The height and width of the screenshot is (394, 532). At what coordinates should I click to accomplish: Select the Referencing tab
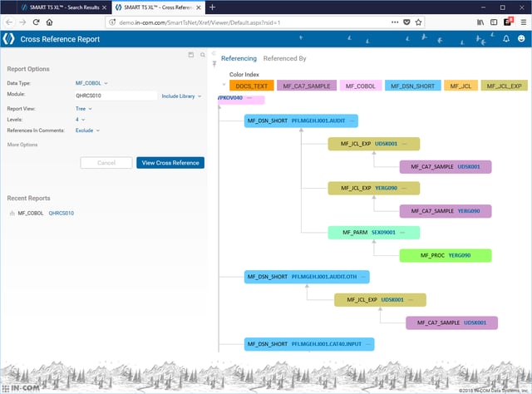(x=239, y=59)
